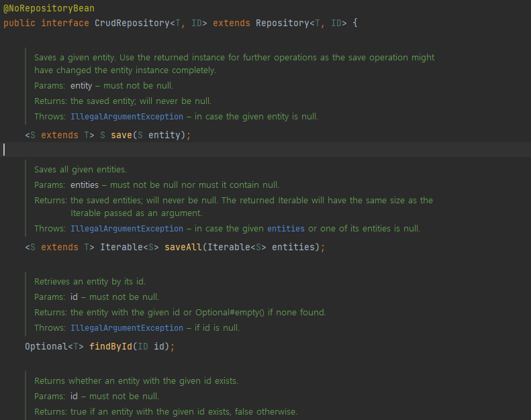Click the Optional<T> return type
Image resolution: width=531 pixels, height=420 pixels.
point(54,347)
